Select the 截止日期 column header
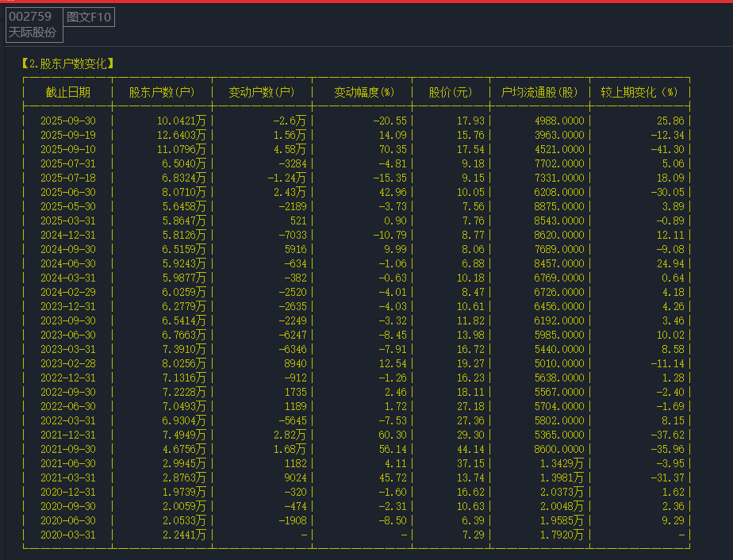This screenshot has height=560, width=733. (x=67, y=92)
